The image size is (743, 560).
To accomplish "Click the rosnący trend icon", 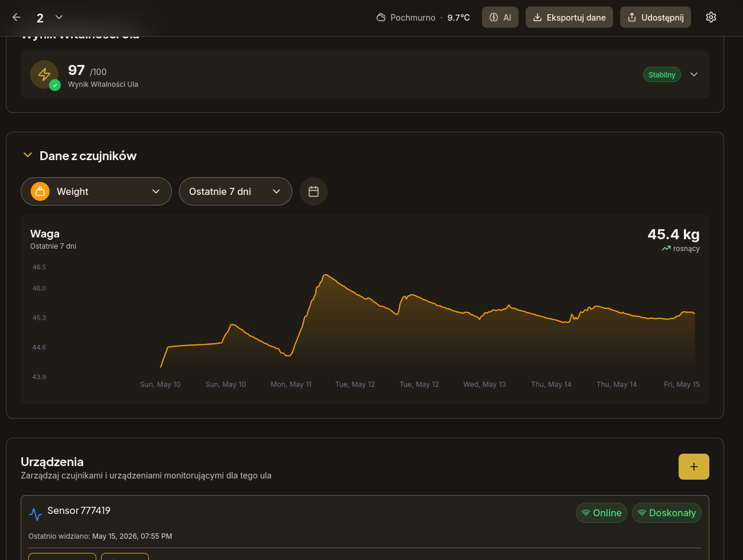I will click(x=666, y=249).
